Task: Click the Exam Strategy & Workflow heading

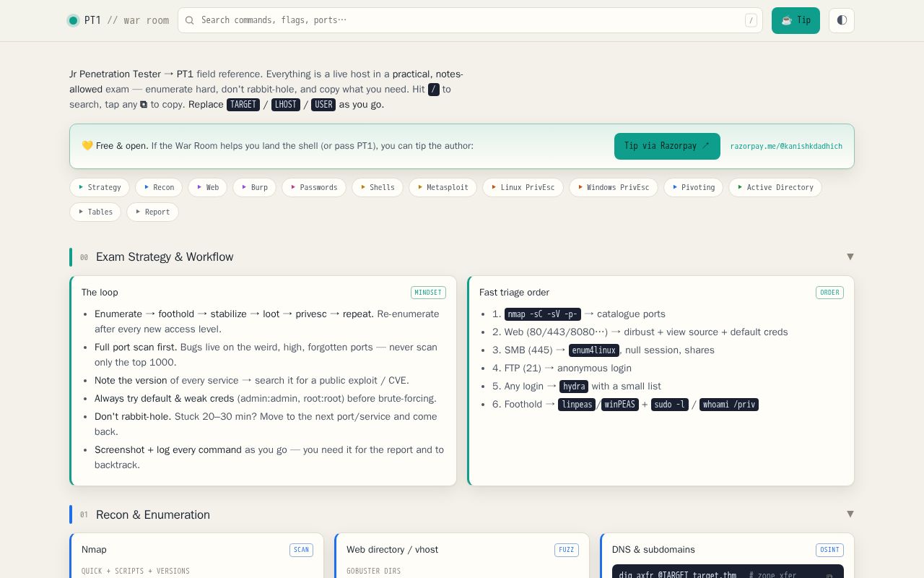Action: (x=165, y=256)
